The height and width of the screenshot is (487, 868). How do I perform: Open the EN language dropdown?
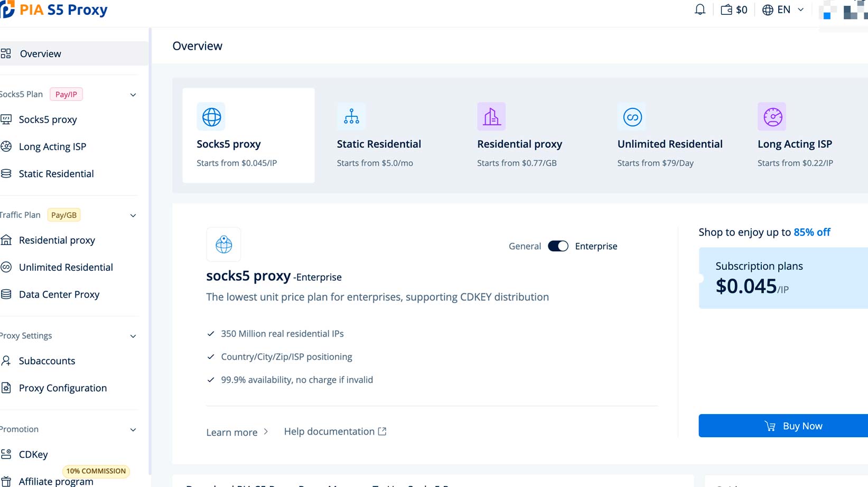coord(783,10)
